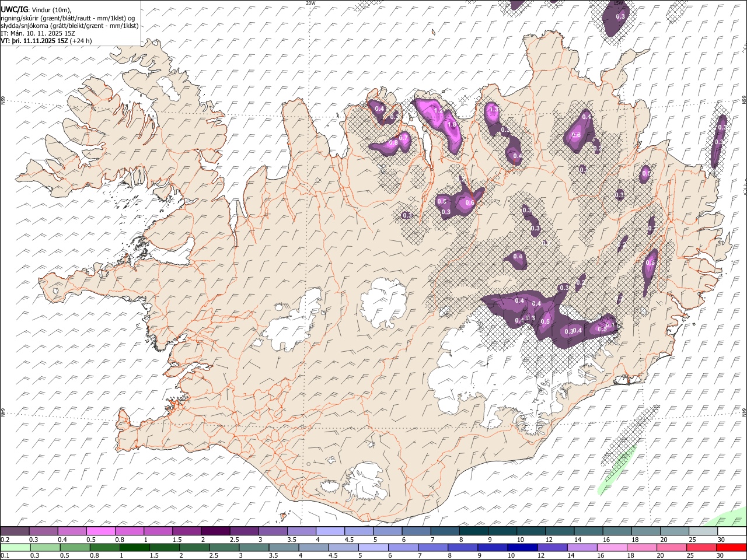The height and width of the screenshot is (560, 747).
Task: Click the 1.8 precipitation value on the map
Action: (451, 124)
